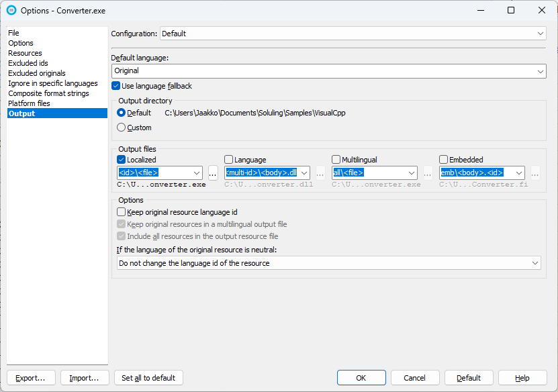Enable the Multilingual output file checkbox
This screenshot has height=392, width=558.
[336, 159]
